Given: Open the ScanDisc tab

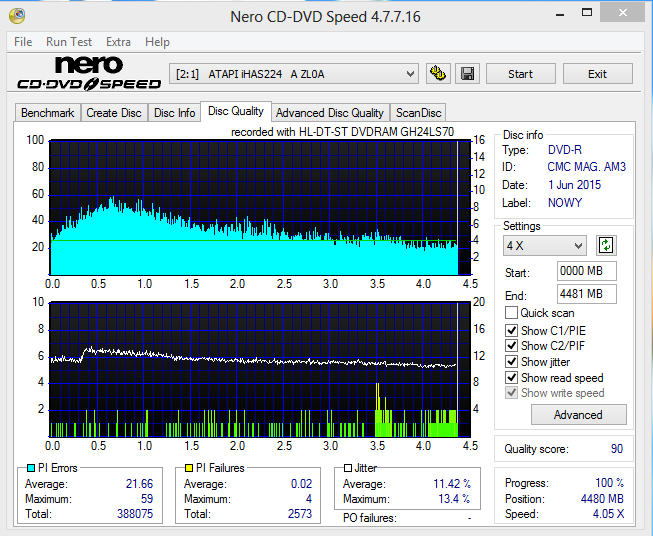Looking at the screenshot, I should [419, 113].
